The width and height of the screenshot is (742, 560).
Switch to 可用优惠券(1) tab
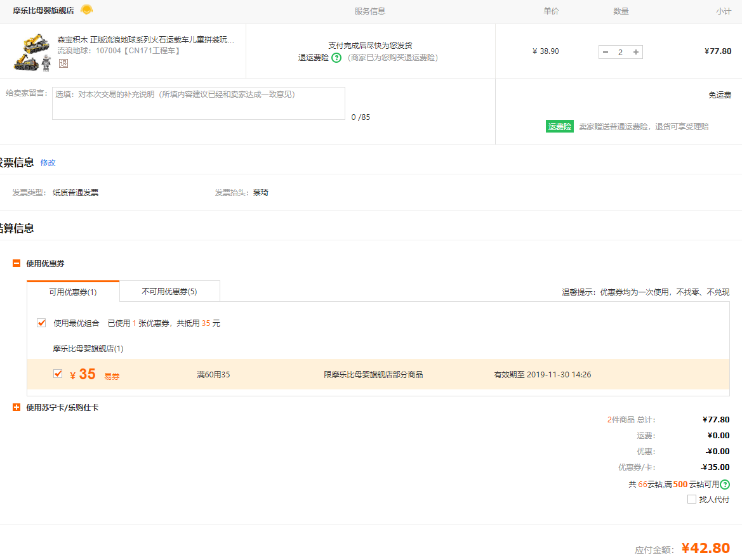point(73,292)
